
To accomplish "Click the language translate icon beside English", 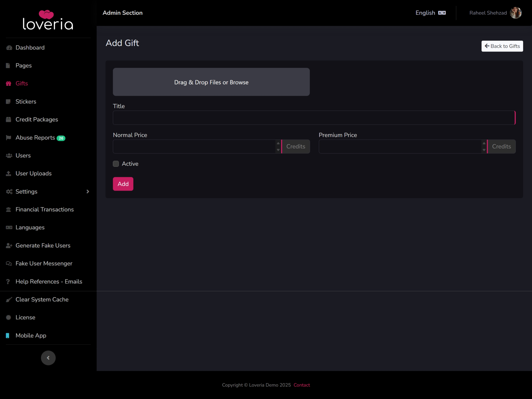I will pyautogui.click(x=442, y=13).
